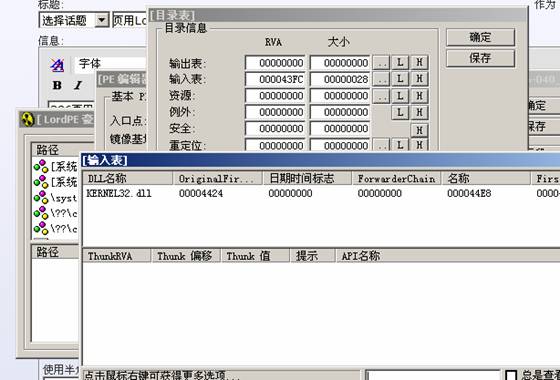The height and width of the screenshot is (380, 560).
Task: Select the \syst process row in LordPE
Action: (x=55, y=198)
